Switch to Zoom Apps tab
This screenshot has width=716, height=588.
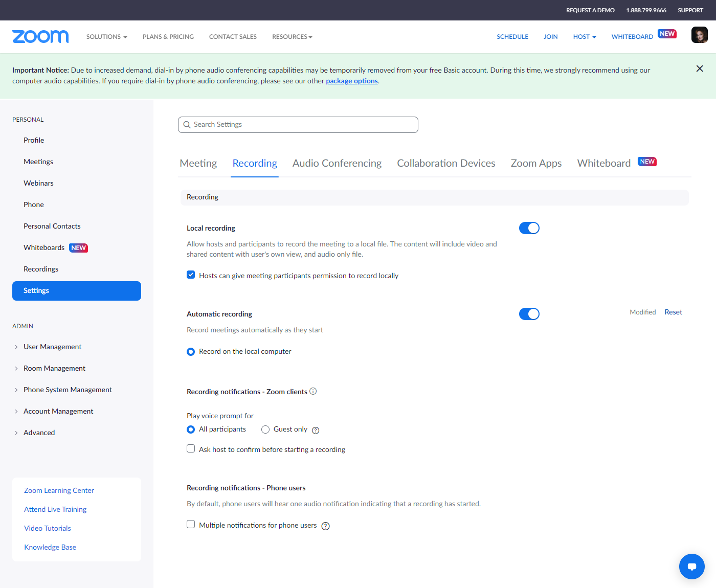pos(536,163)
